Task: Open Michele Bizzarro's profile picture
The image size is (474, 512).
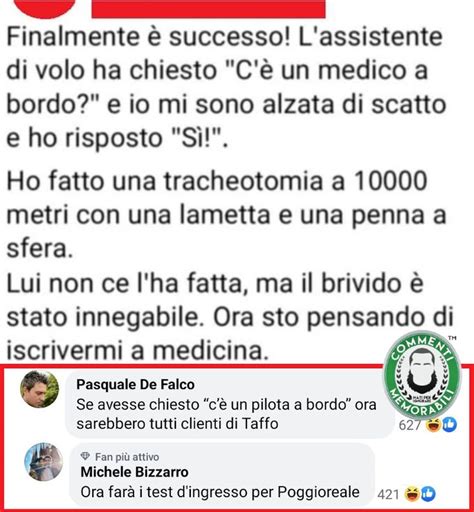Action: coord(44,462)
